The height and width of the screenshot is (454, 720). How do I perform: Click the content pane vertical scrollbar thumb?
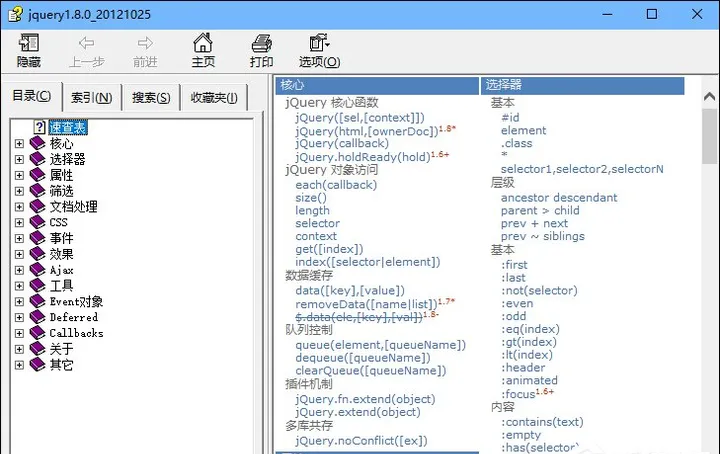709,136
